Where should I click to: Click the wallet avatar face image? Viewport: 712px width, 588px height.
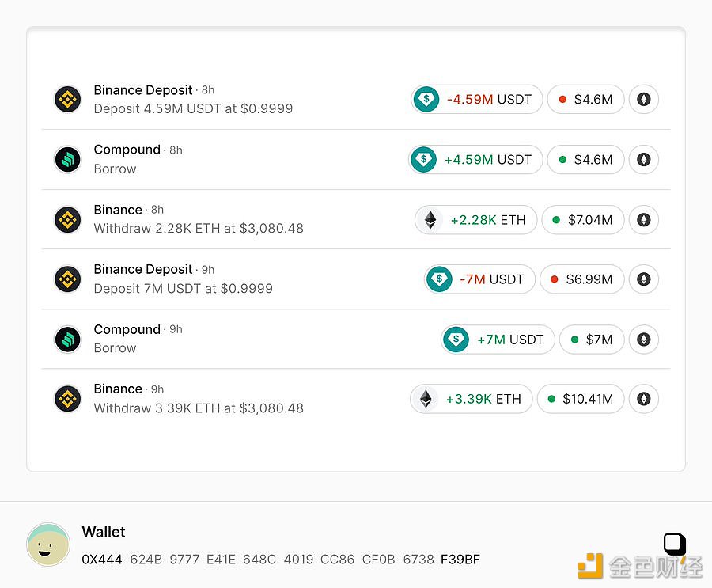coord(48,544)
